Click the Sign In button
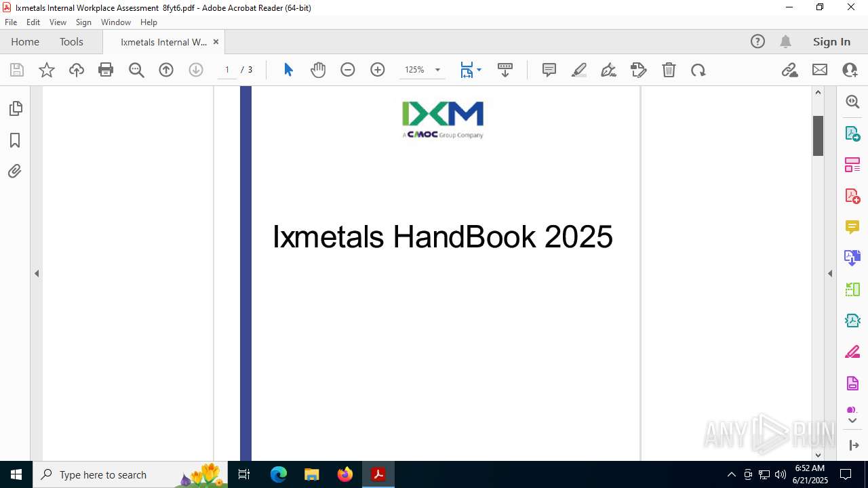The width and height of the screenshot is (868, 488). (x=831, y=41)
